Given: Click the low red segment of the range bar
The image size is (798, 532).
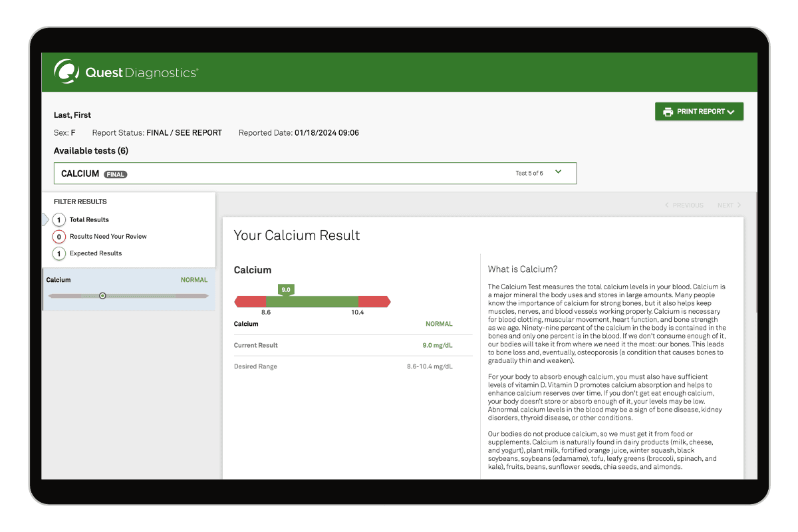Looking at the screenshot, I should point(251,302).
